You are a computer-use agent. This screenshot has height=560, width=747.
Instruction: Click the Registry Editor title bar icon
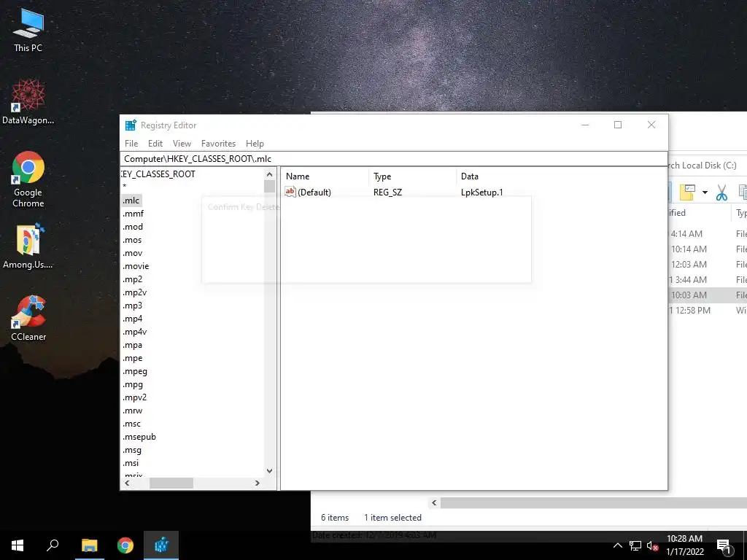[131, 125]
